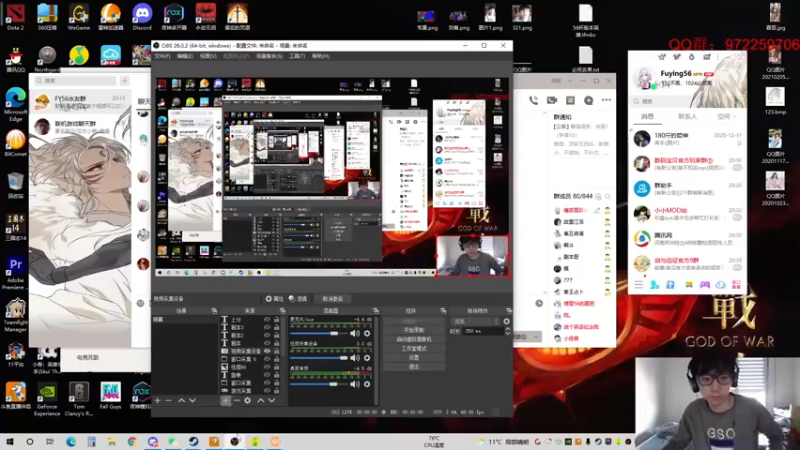The height and width of the screenshot is (450, 800).
Task: Open send-options dropdown arrow in QQ chat
Action: [535, 337]
